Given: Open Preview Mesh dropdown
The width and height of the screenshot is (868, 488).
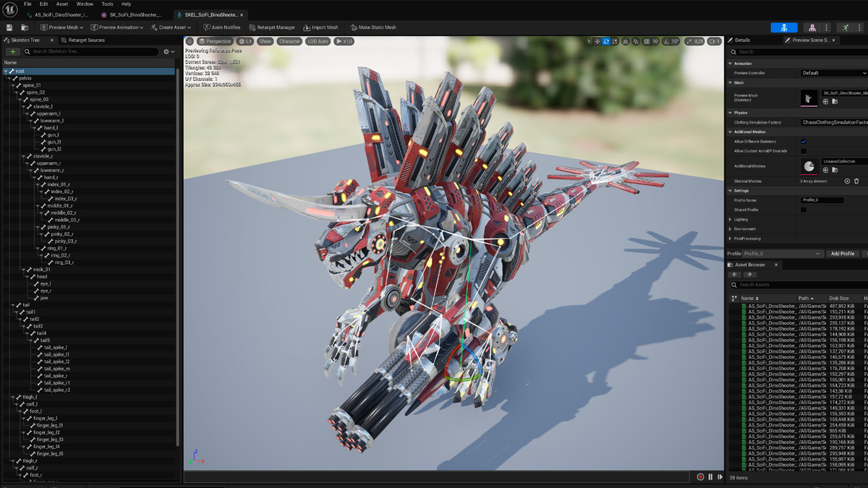Looking at the screenshot, I should [61, 27].
